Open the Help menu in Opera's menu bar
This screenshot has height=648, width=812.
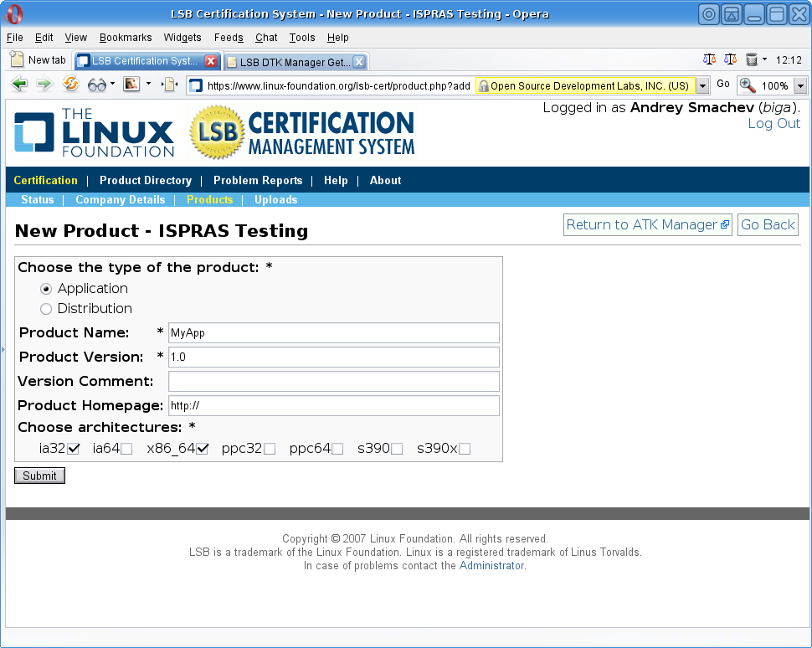point(337,38)
